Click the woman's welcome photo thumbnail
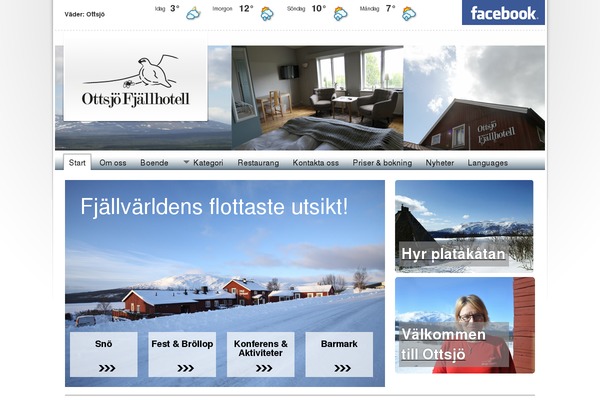This screenshot has height=400, width=600. pos(465,325)
